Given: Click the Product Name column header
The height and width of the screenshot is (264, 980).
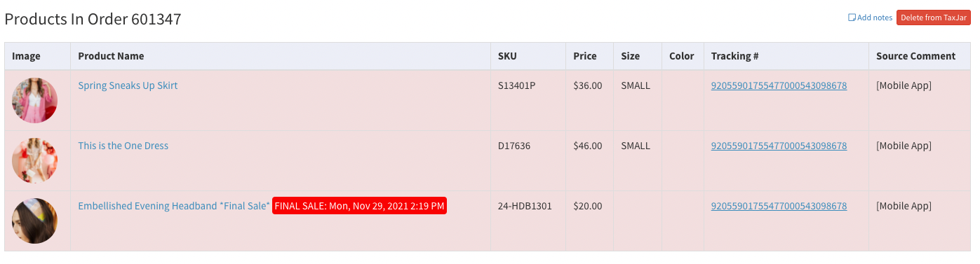Looking at the screenshot, I should pos(111,56).
